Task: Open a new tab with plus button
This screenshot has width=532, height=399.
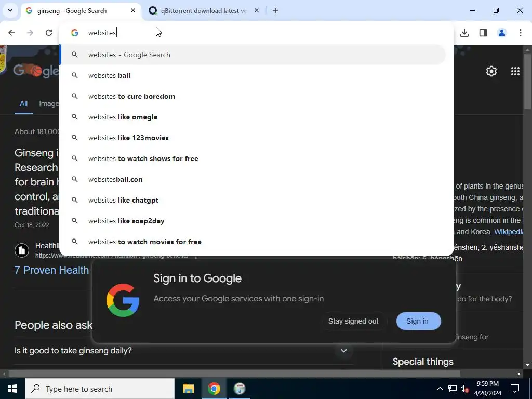Action: 275,10
